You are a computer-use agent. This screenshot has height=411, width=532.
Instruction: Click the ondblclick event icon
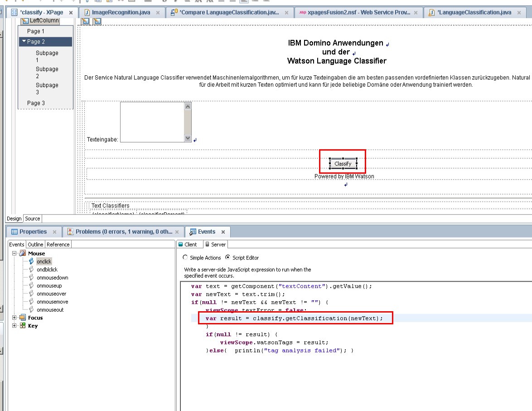coord(31,269)
